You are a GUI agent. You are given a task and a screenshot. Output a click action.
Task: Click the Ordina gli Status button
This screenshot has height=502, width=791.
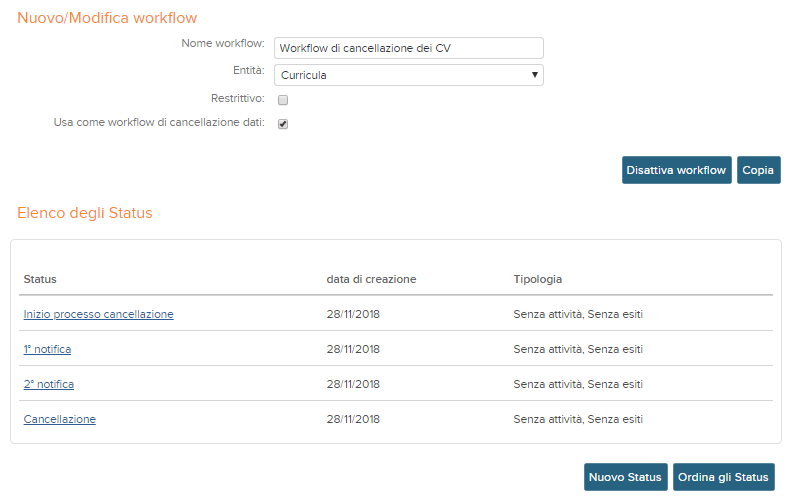[723, 477]
